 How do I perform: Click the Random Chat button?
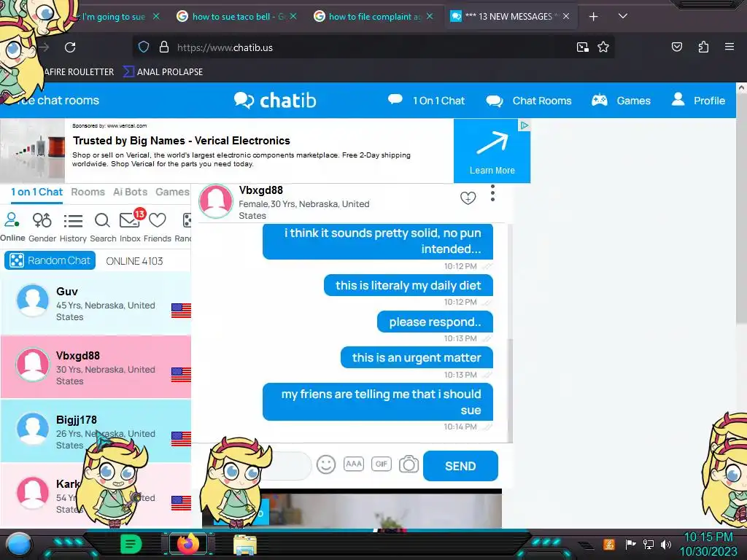tap(50, 260)
